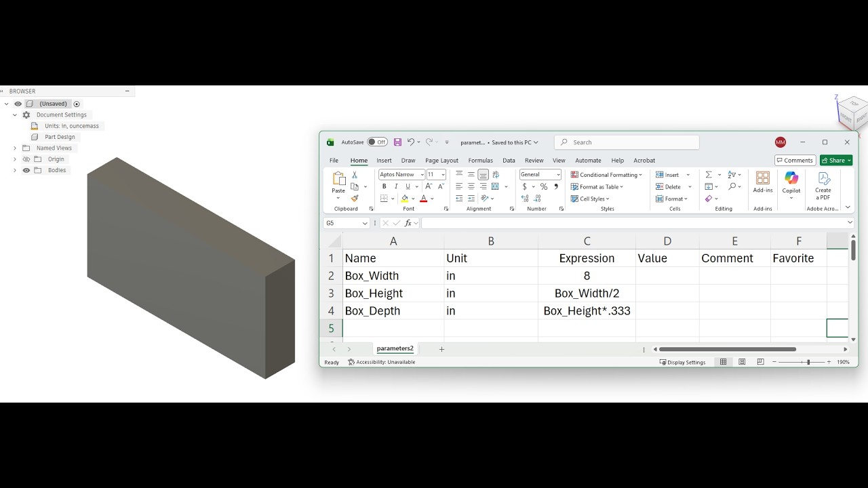Click the Increase Font Size icon
Screen dimensions: 868x488
[x=429, y=186]
